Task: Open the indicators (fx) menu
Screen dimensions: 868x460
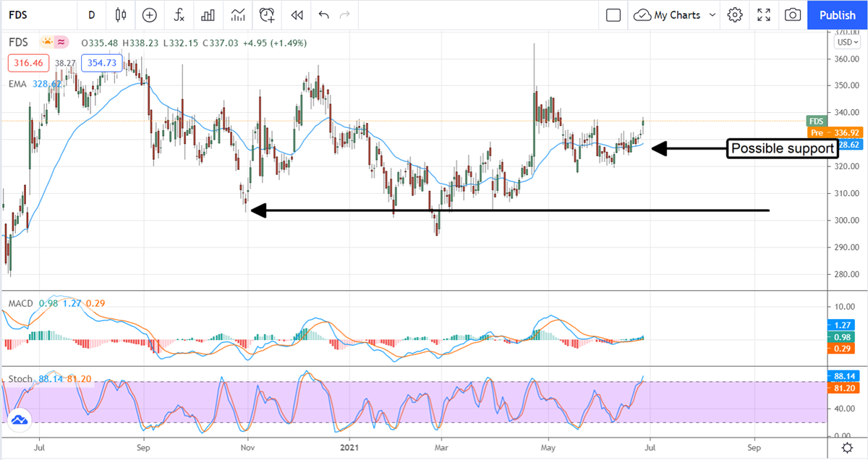Action: (178, 14)
